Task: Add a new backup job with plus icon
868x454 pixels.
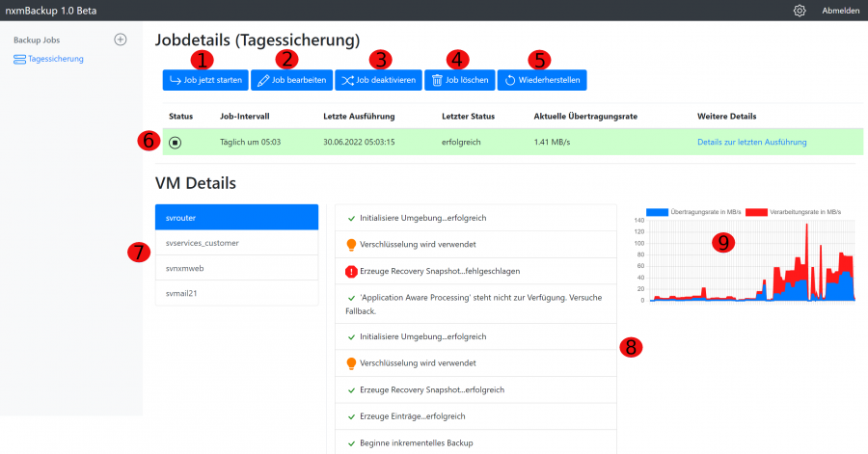Action: pyautogui.click(x=121, y=40)
